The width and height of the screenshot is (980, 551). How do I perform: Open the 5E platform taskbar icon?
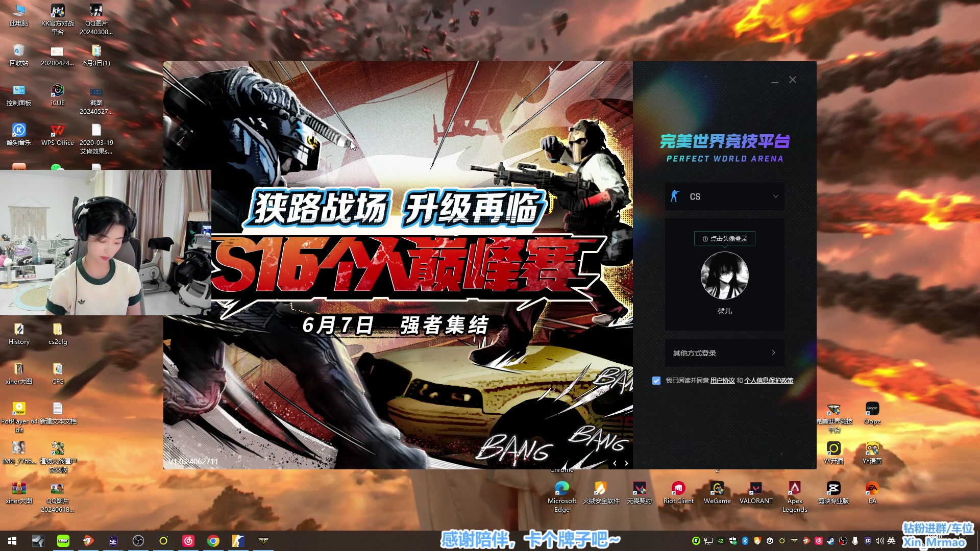[113, 541]
